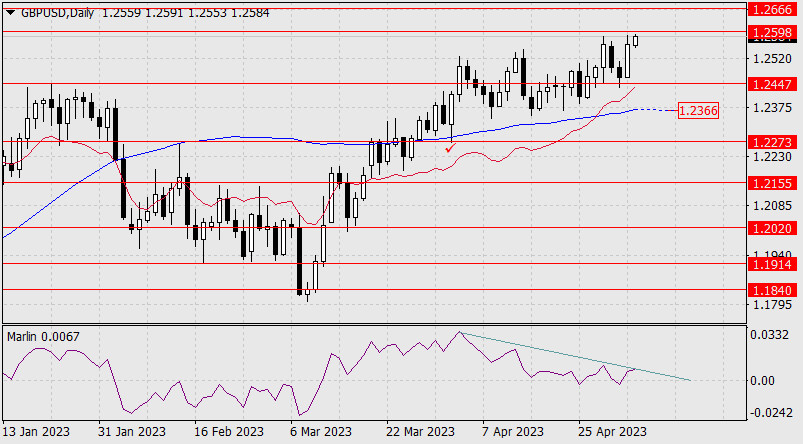
Task: Select the 1.2020 red price level label
Action: 773,228
